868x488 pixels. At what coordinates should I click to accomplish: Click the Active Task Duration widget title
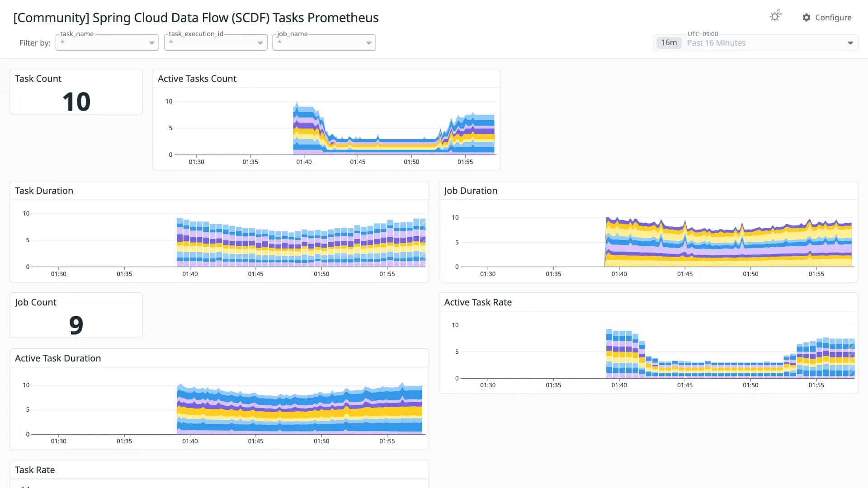point(58,358)
